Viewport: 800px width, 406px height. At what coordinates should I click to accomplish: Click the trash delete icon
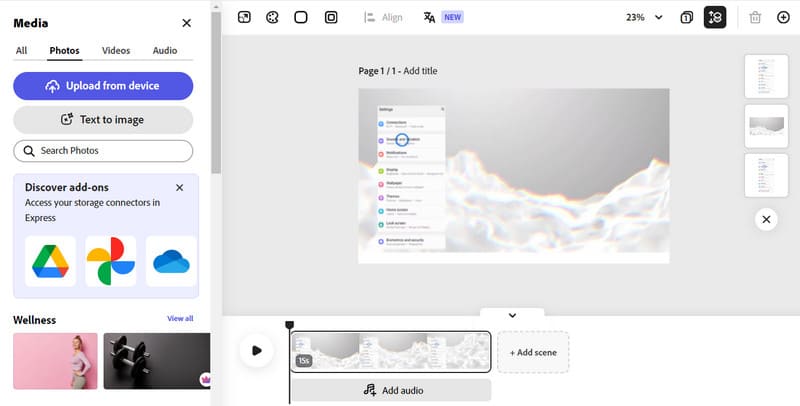pyautogui.click(x=755, y=17)
